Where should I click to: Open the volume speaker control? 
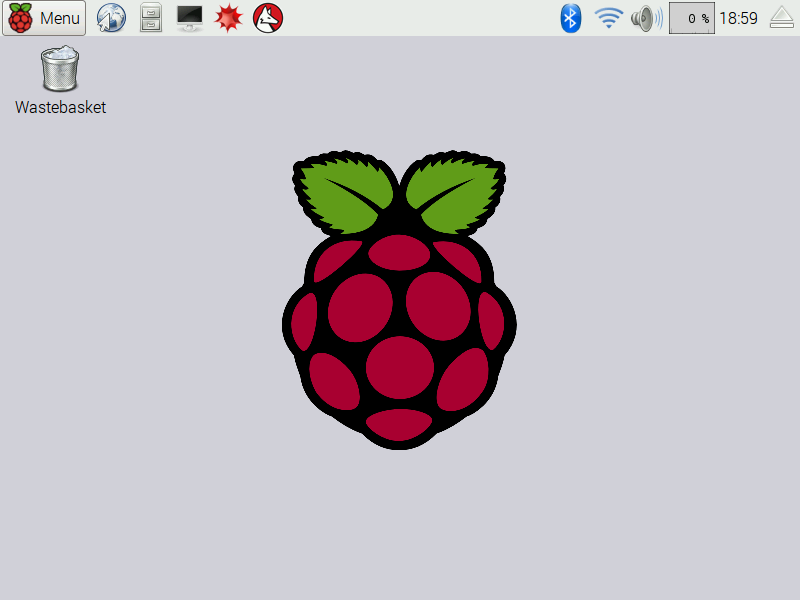click(646, 18)
